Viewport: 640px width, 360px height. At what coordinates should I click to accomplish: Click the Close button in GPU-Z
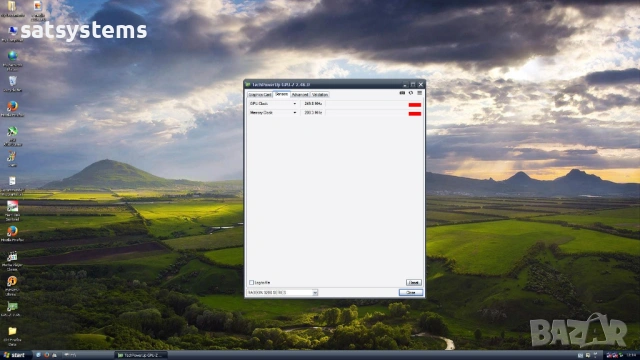[411, 292]
